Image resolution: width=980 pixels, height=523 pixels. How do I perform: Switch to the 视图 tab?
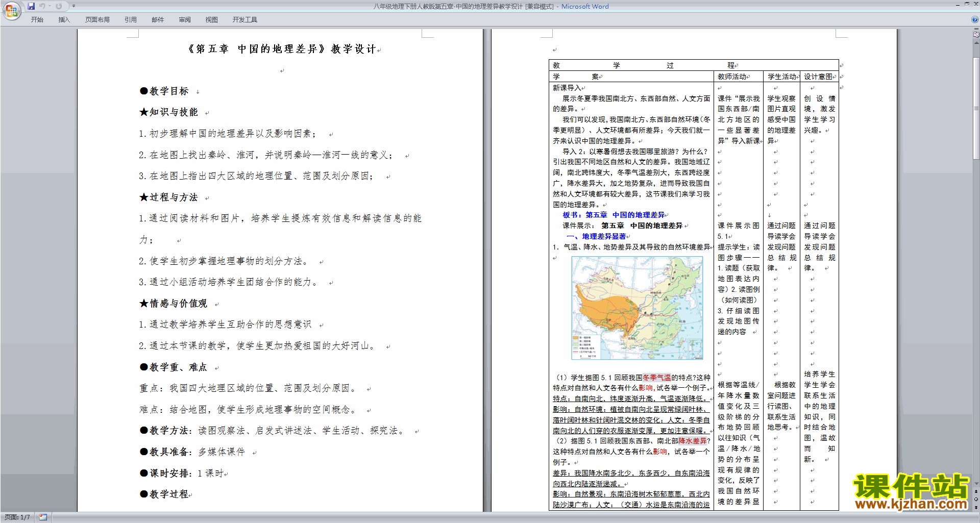click(211, 20)
